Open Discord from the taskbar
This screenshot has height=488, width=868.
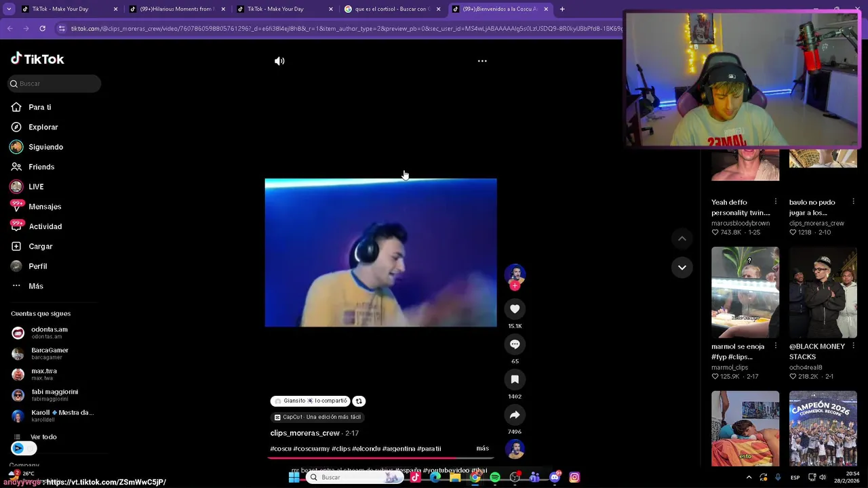click(x=555, y=477)
